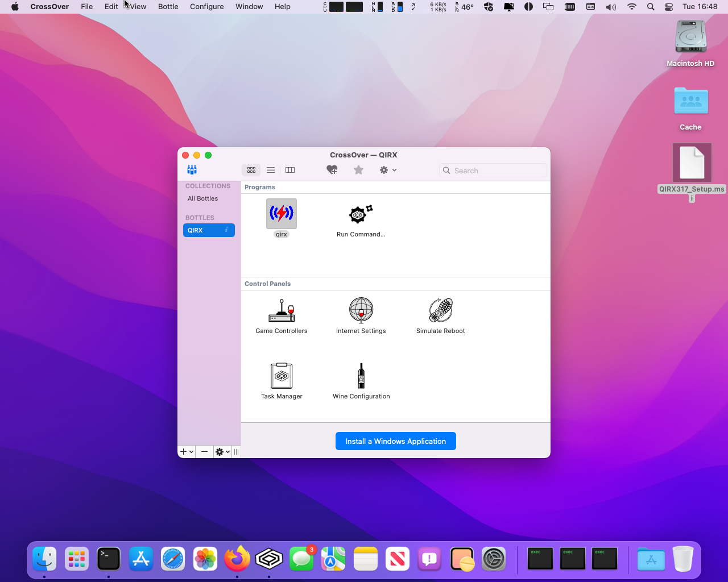This screenshot has height=582, width=728.
Task: Open the Bottle menu
Action: coord(168,7)
